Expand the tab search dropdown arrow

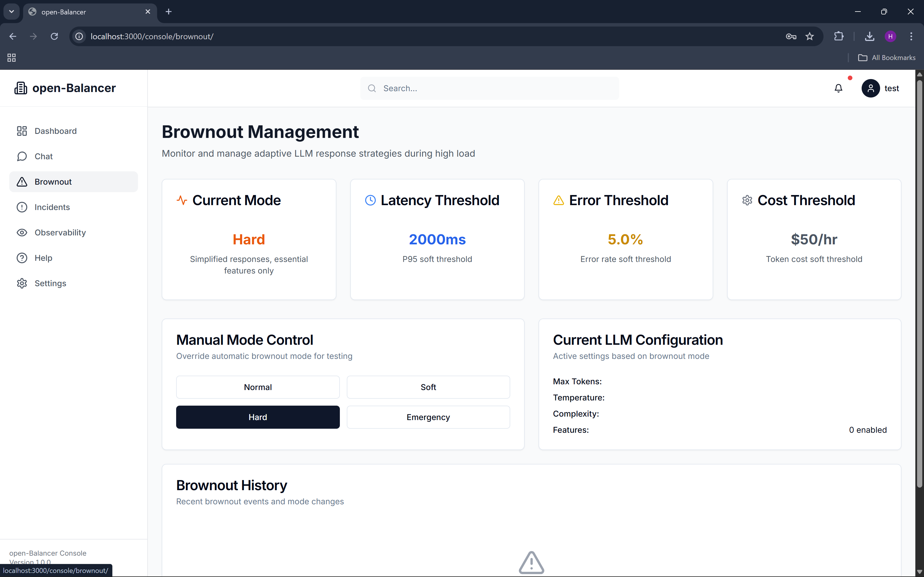(12, 12)
